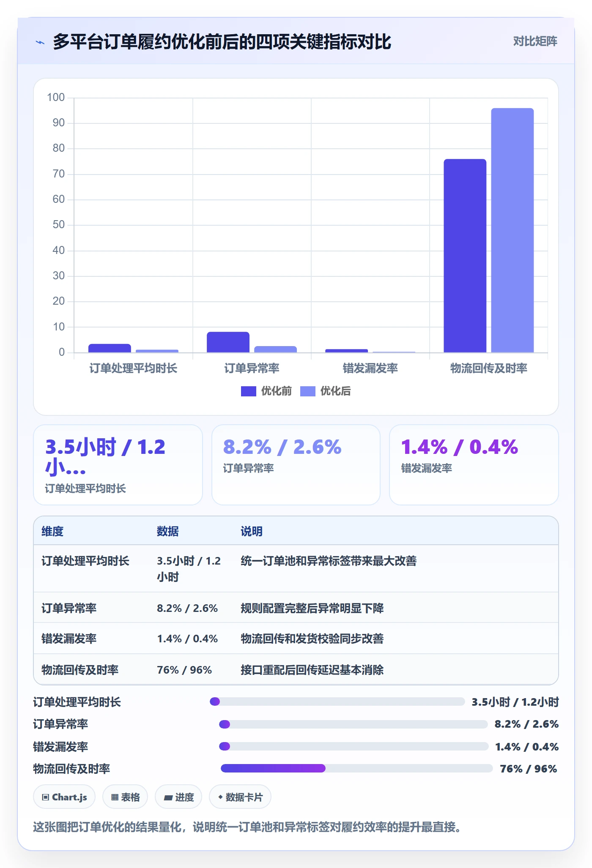Click the 订单处理平均时长 progress bar
Image resolution: width=592 pixels, height=868 pixels.
pos(337,701)
